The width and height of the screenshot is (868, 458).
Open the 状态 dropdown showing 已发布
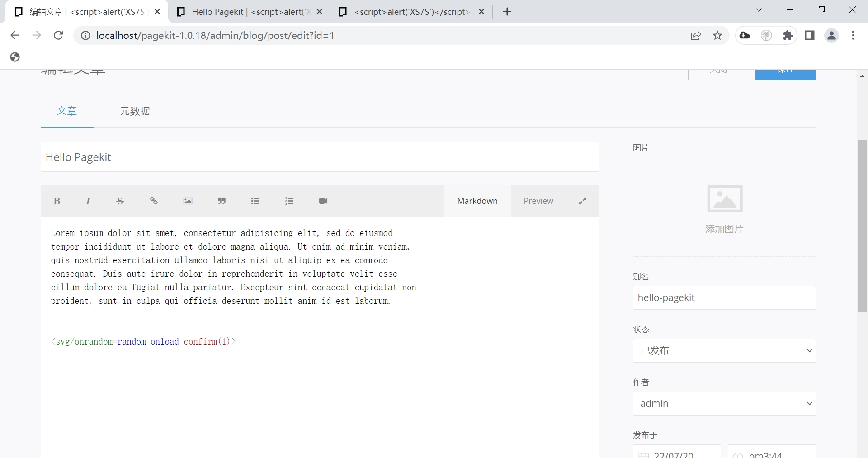724,350
